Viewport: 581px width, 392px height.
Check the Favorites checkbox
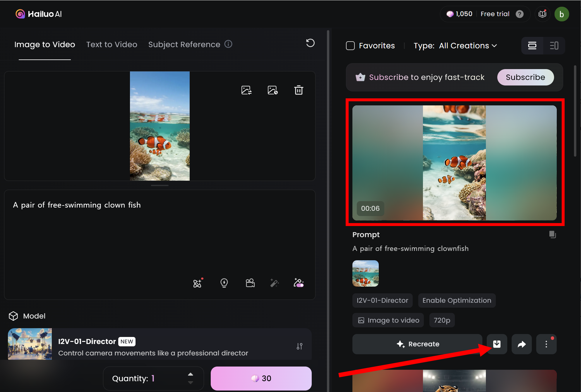(350, 46)
